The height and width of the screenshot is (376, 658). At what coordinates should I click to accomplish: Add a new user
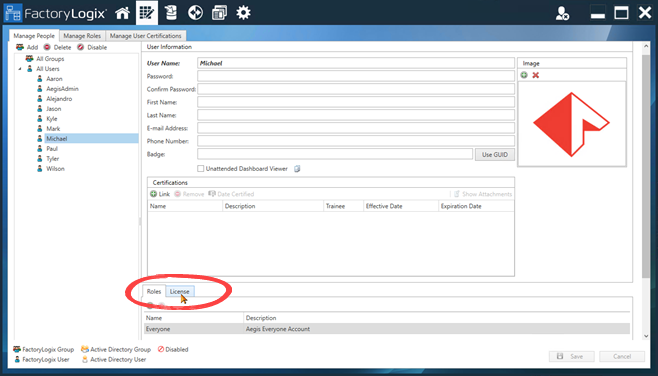(27, 47)
